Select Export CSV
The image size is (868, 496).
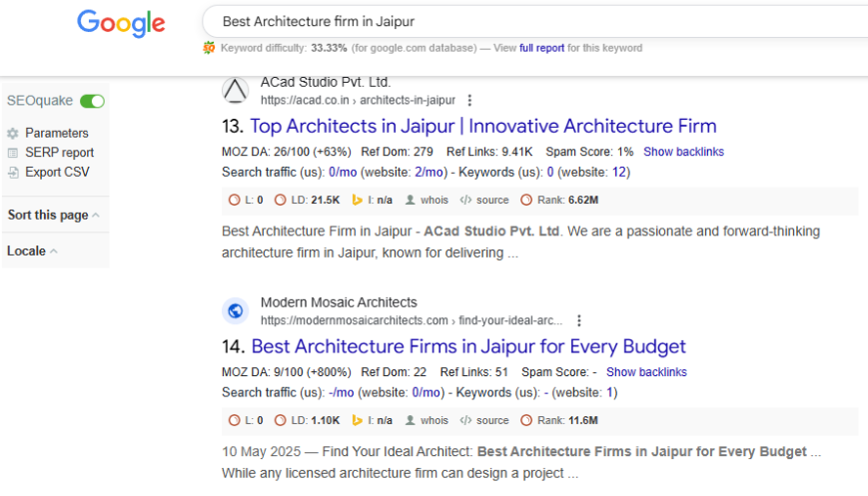[57, 172]
